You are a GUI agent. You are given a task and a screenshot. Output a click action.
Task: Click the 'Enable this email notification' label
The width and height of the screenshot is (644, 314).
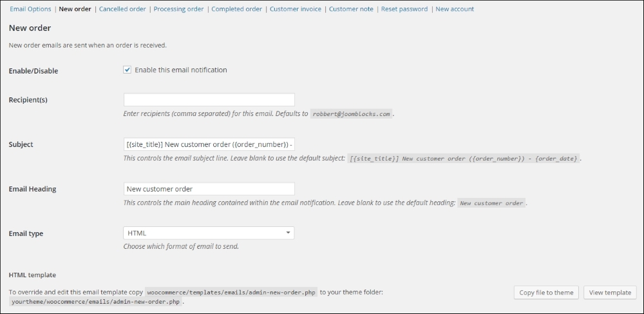click(181, 70)
